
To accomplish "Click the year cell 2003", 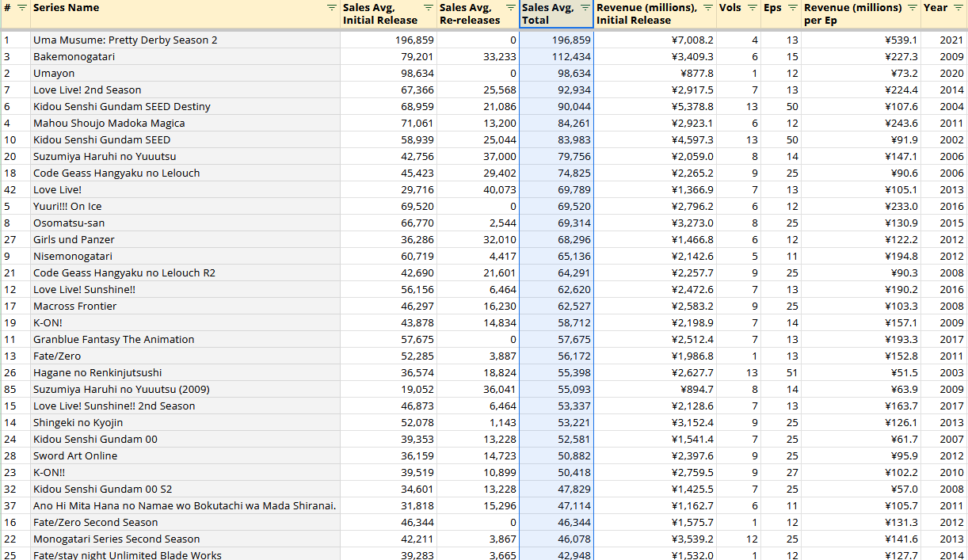I will [944, 372].
